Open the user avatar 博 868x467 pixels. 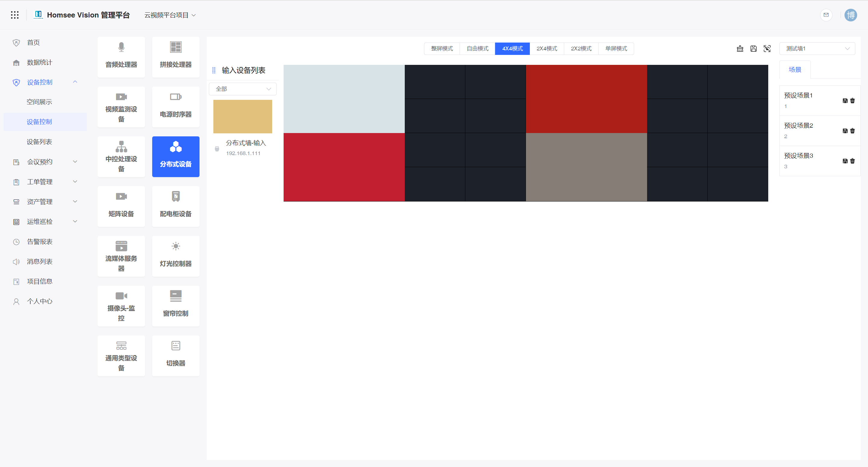[x=851, y=15]
